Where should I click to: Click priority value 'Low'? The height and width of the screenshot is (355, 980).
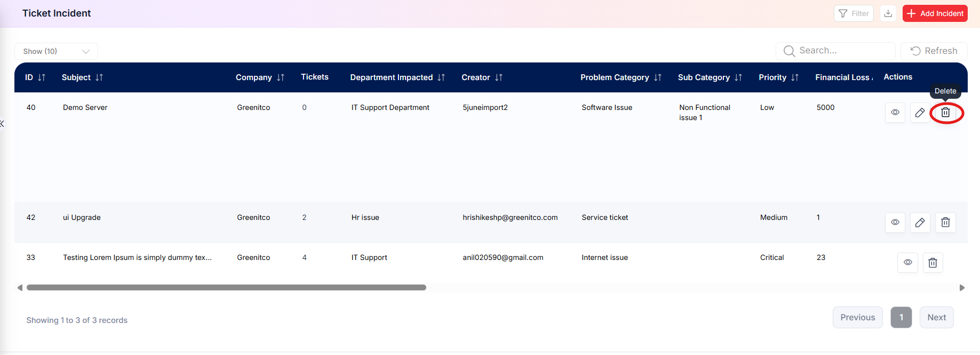pyautogui.click(x=767, y=107)
